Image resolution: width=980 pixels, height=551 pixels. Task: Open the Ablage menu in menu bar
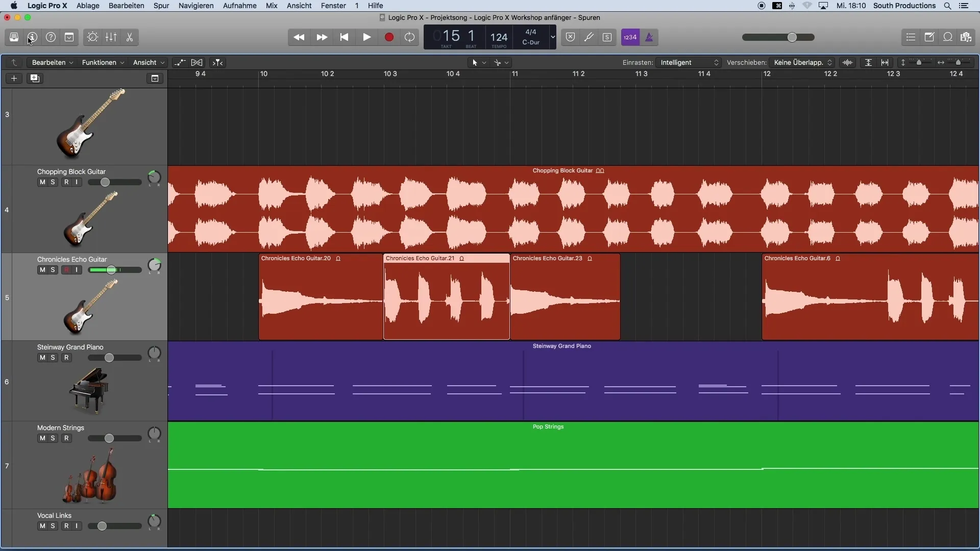pyautogui.click(x=87, y=6)
